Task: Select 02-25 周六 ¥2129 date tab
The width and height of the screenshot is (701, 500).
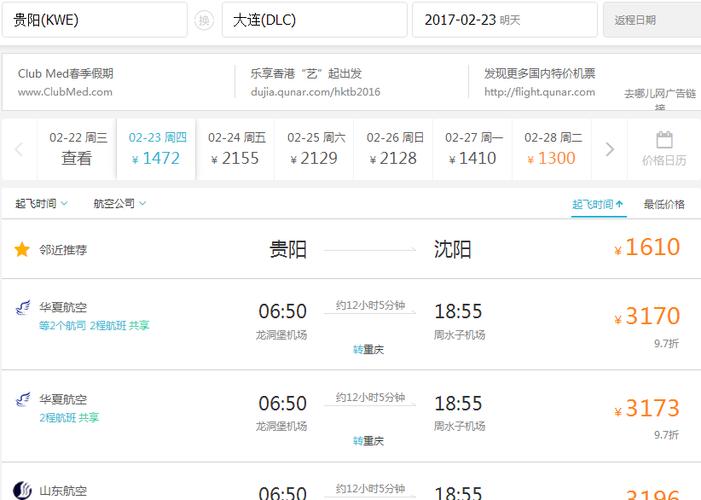Action: (315, 149)
